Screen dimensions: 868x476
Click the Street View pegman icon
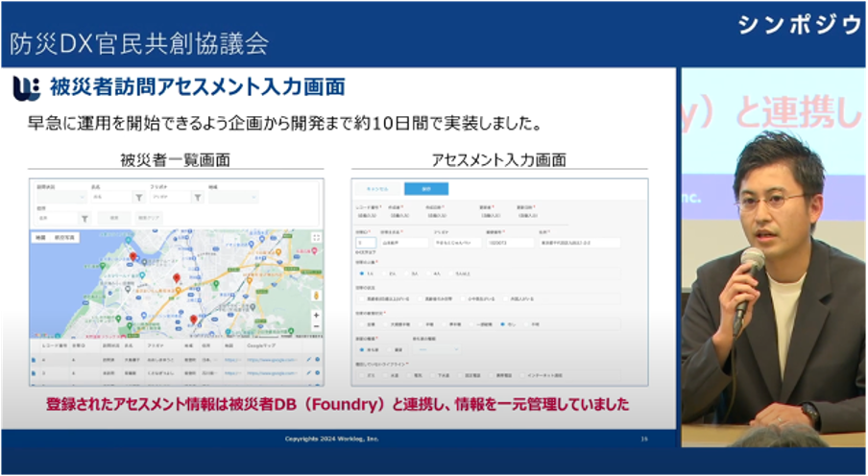(x=316, y=296)
